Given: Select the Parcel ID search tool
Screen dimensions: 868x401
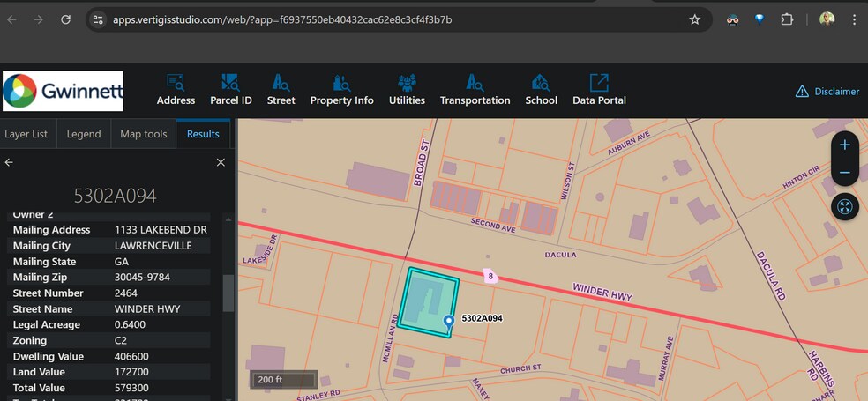Looking at the screenshot, I should [231, 91].
